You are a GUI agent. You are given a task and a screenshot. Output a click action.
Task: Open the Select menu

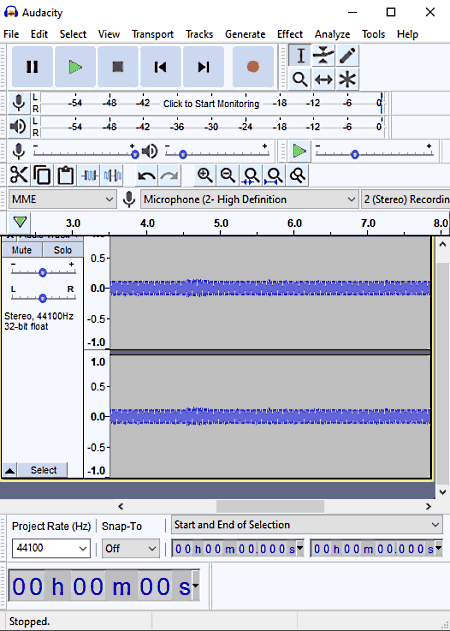coord(73,34)
